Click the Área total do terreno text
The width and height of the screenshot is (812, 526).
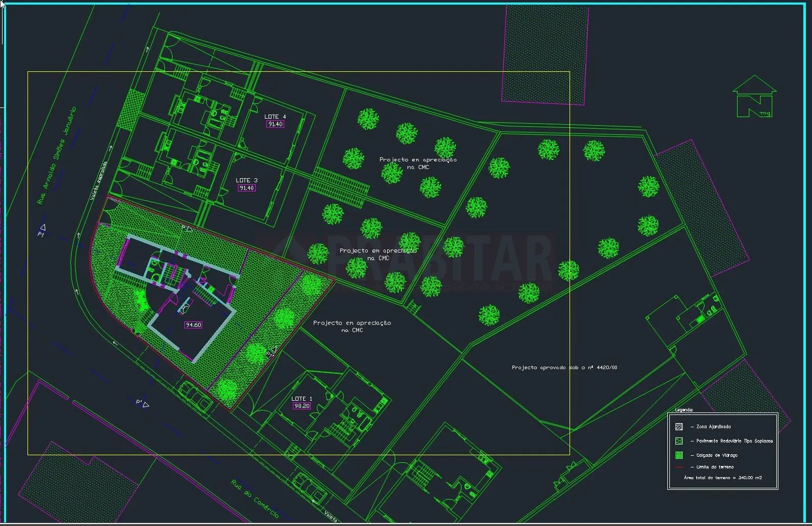click(722, 478)
